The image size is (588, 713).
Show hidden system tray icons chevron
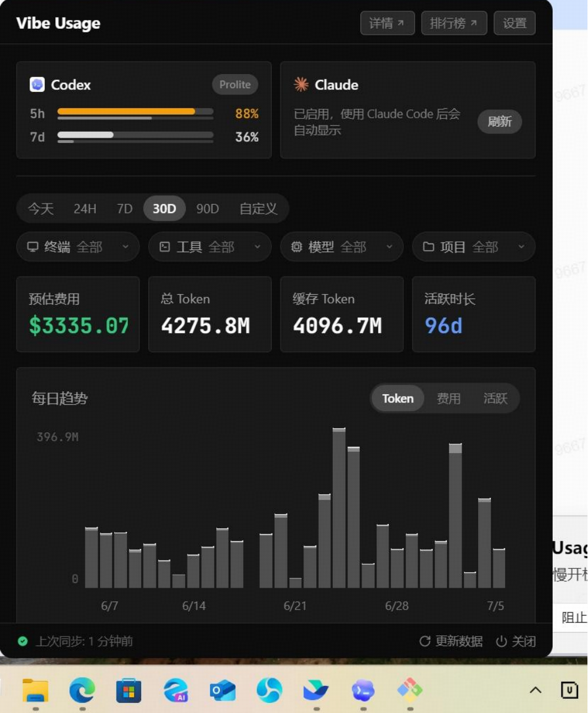(536, 690)
